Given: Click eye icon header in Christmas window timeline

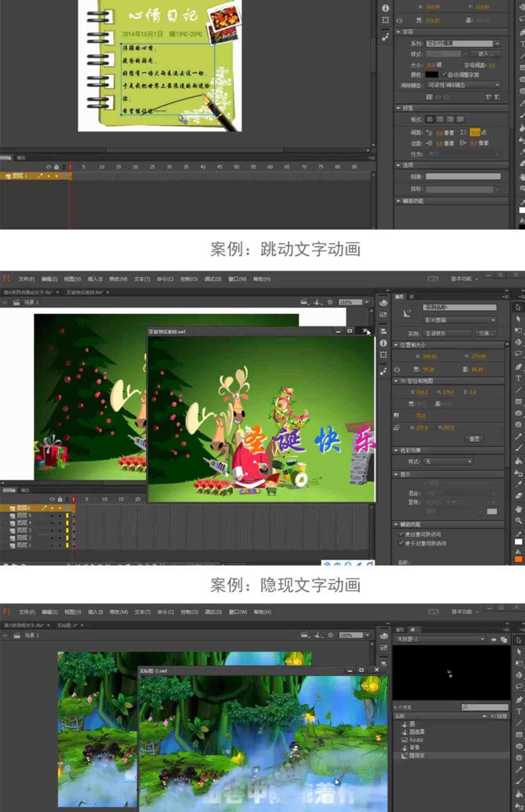Looking at the screenshot, I should point(52,499).
